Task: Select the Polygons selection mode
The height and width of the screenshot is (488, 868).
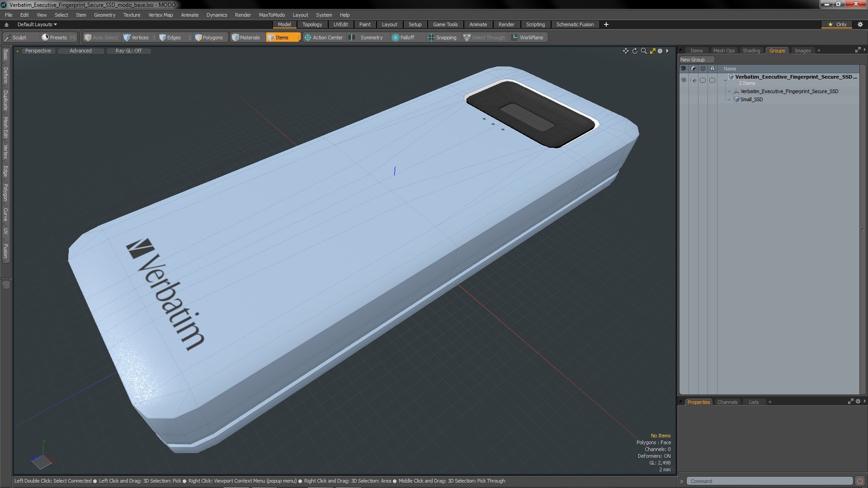Action: pos(209,38)
